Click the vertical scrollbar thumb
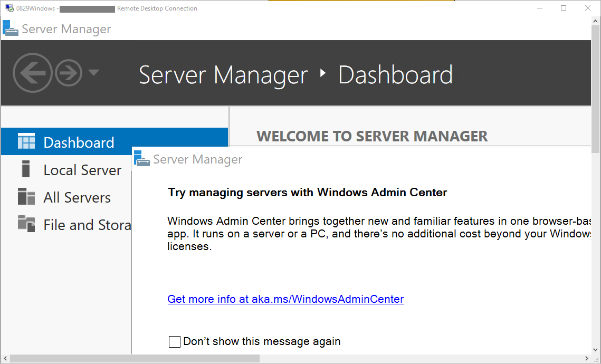The width and height of the screenshot is (601, 364). point(596,89)
